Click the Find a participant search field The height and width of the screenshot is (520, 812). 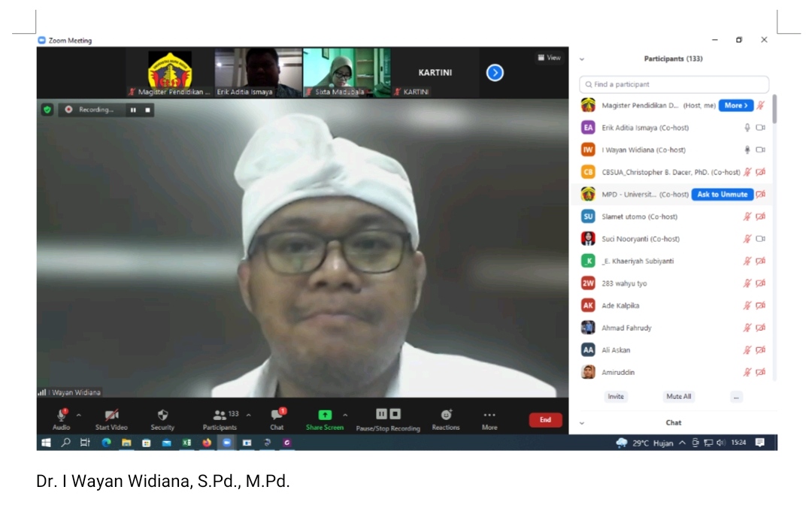674,84
